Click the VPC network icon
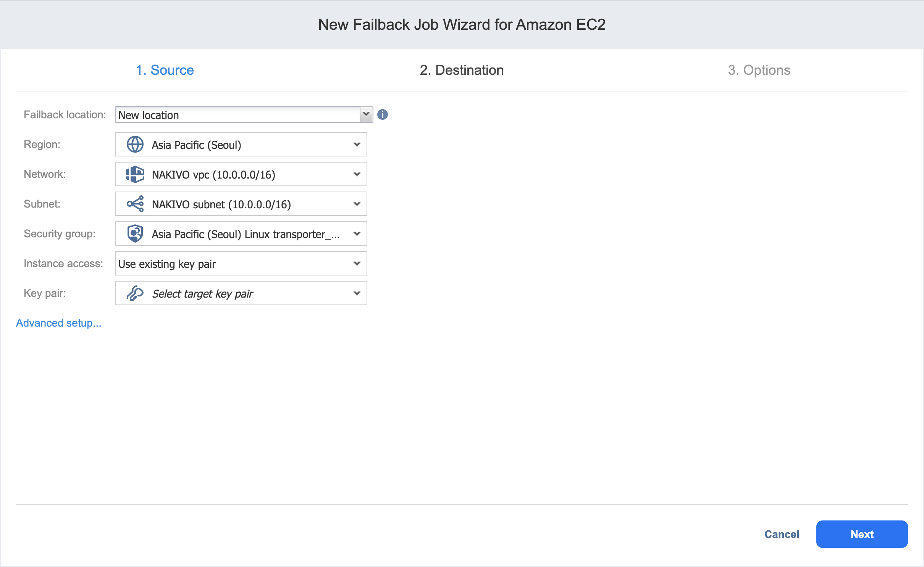 (x=135, y=174)
